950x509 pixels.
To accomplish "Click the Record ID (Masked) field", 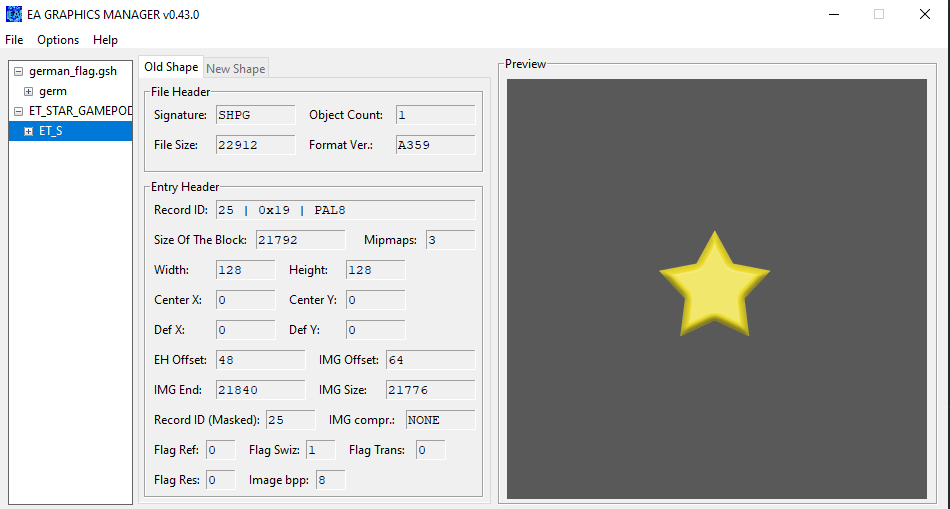I will tap(291, 420).
